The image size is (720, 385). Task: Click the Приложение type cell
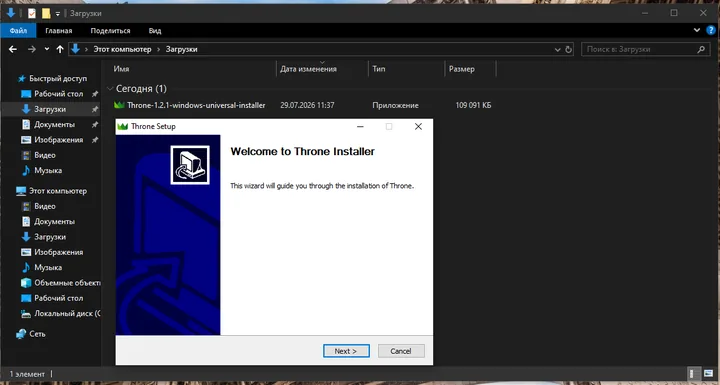pyautogui.click(x=395, y=105)
